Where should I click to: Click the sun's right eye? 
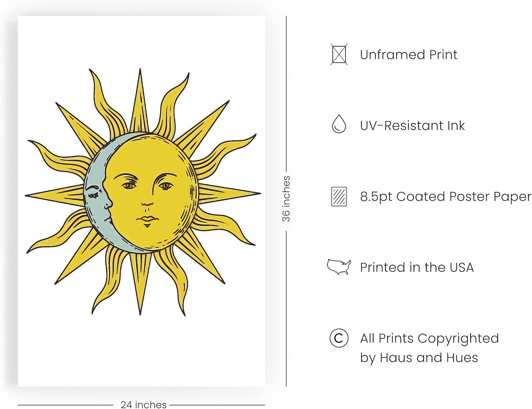[x=165, y=185]
